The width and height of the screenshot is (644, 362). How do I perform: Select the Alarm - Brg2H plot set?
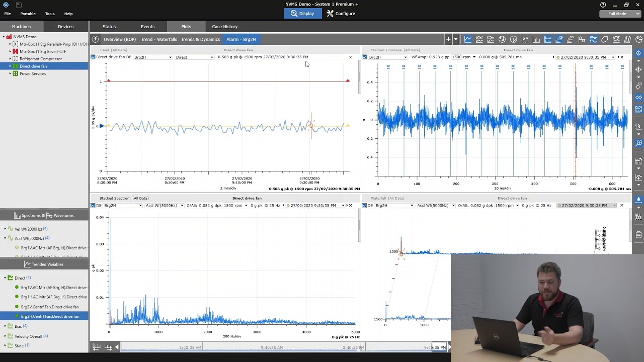tap(241, 39)
